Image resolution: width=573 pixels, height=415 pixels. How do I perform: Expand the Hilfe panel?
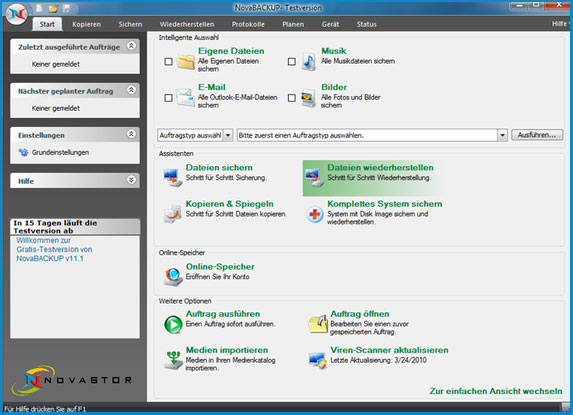[131, 180]
